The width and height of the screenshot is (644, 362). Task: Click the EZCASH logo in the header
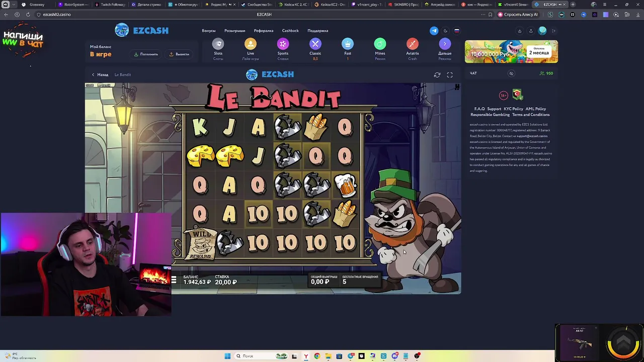click(141, 30)
